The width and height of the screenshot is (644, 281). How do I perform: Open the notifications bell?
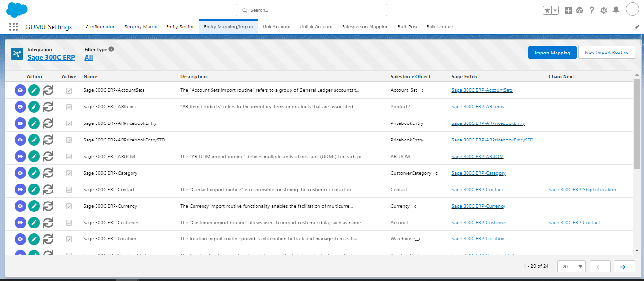coord(616,10)
